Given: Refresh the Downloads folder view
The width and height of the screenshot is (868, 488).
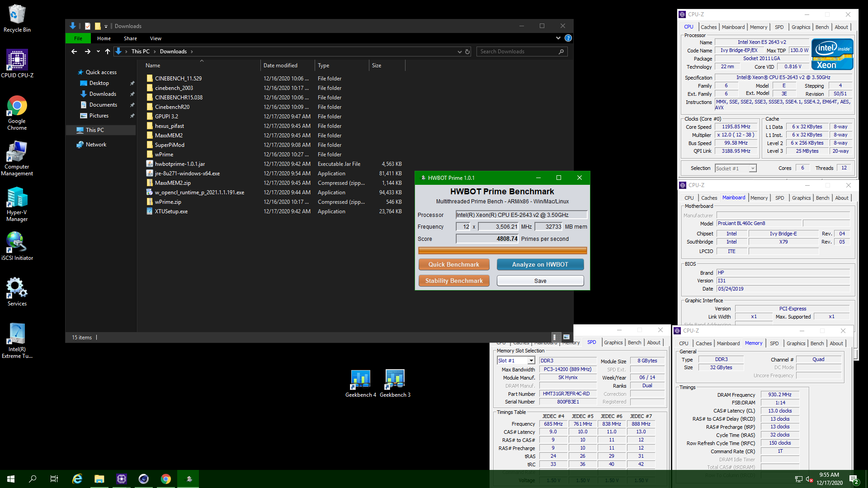Looking at the screenshot, I should click(467, 52).
